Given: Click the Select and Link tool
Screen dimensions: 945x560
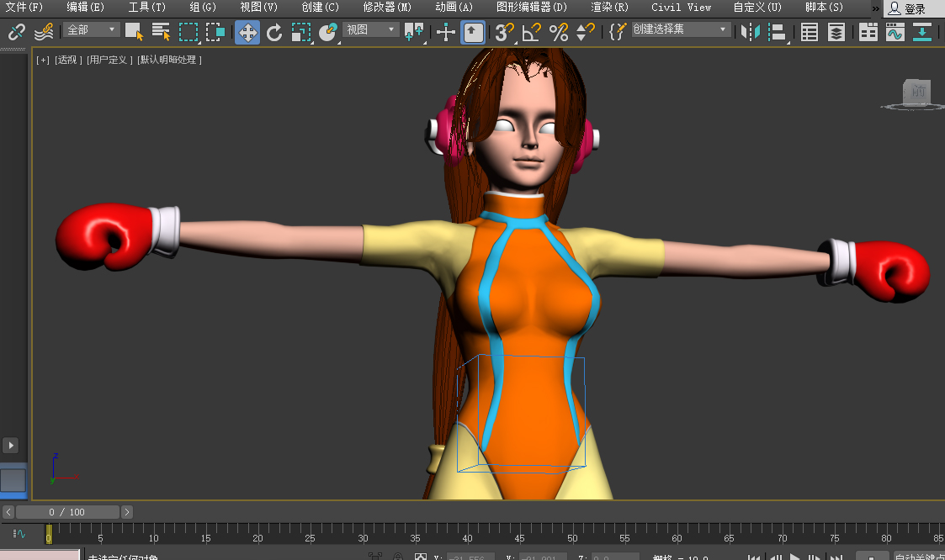Looking at the screenshot, I should [x=16, y=33].
